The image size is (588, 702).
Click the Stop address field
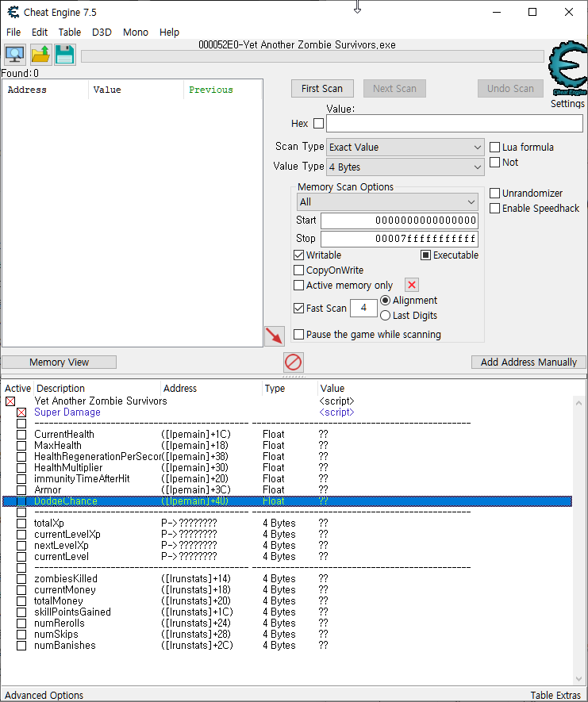point(399,239)
